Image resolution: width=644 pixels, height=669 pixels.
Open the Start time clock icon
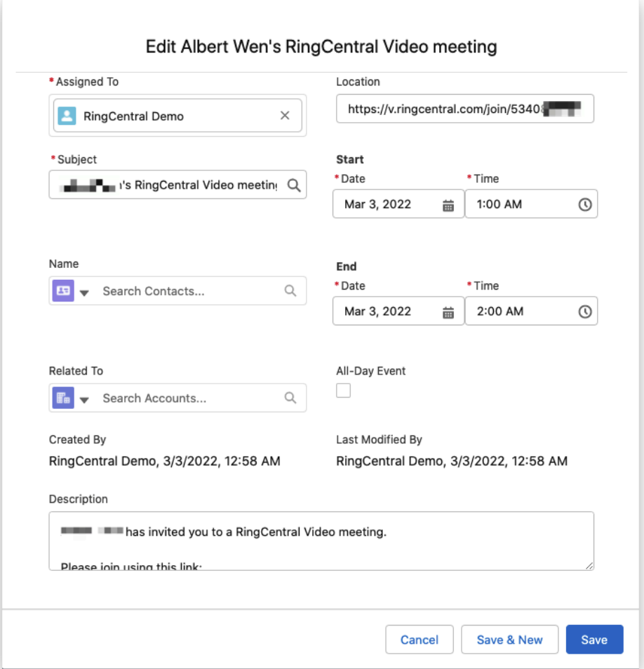(584, 205)
